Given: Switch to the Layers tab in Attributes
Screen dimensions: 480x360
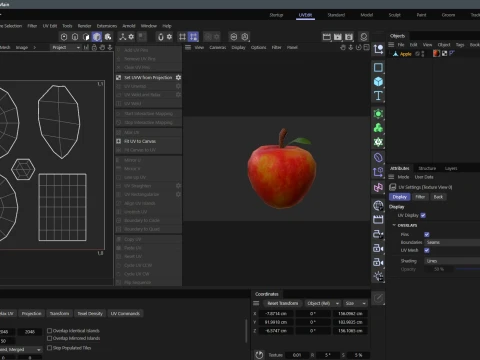Looking at the screenshot, I should pos(451,168).
